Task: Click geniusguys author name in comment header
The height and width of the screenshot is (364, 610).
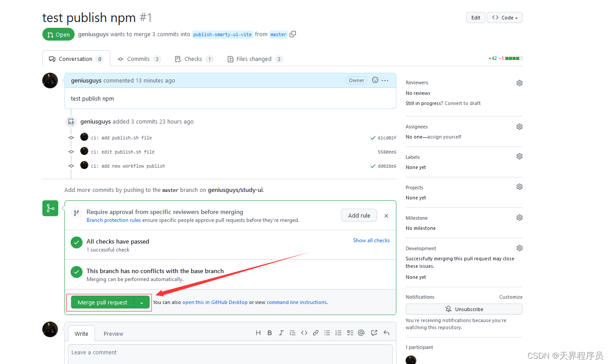Action: (87, 80)
